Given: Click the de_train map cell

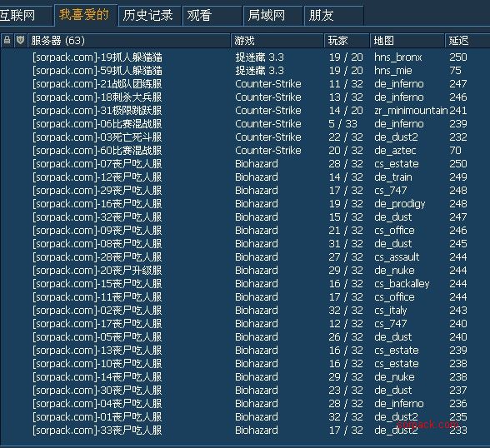Looking at the screenshot, I should click(393, 177).
